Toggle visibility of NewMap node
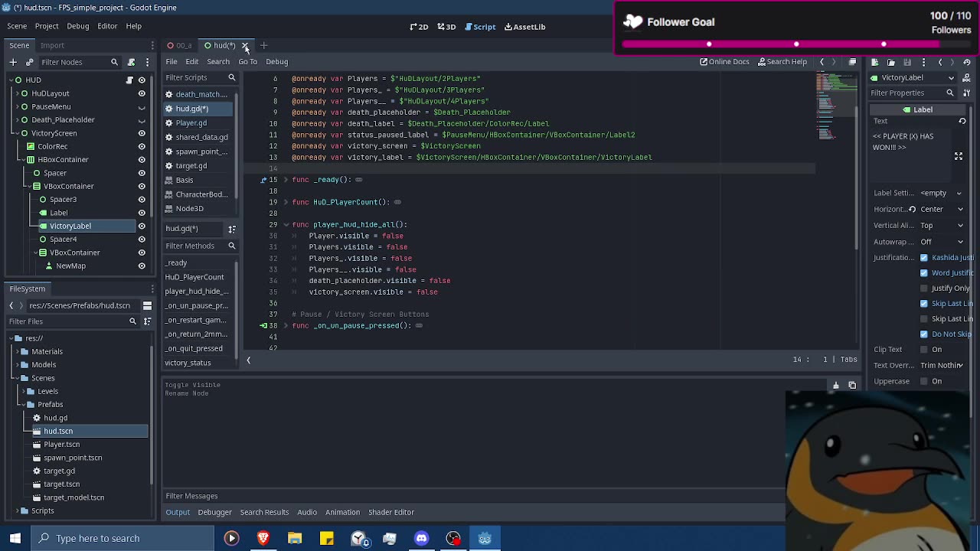Image resolution: width=980 pixels, height=551 pixels. [142, 266]
